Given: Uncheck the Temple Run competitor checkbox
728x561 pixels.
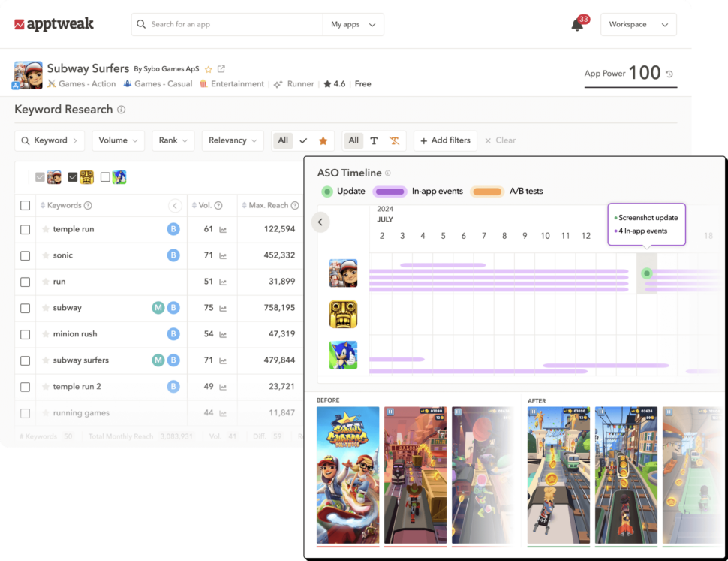Looking at the screenshot, I should 73,177.
